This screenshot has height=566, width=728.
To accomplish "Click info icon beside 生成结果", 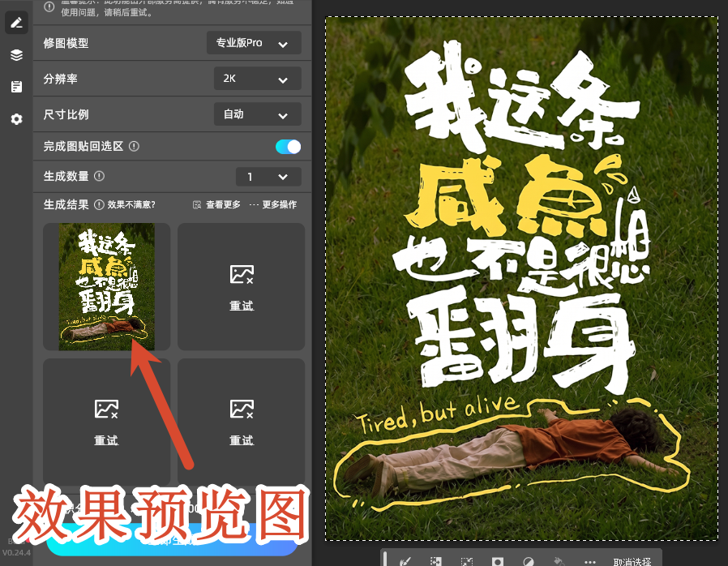I will pyautogui.click(x=99, y=205).
